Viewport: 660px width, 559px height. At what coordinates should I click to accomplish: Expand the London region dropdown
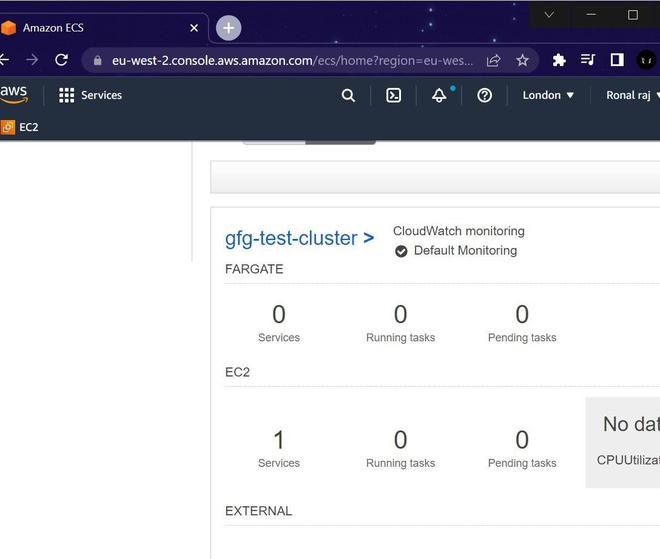tap(548, 96)
